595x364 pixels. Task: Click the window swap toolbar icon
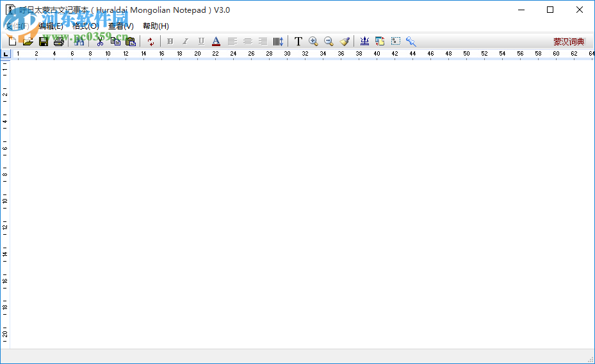coord(380,42)
